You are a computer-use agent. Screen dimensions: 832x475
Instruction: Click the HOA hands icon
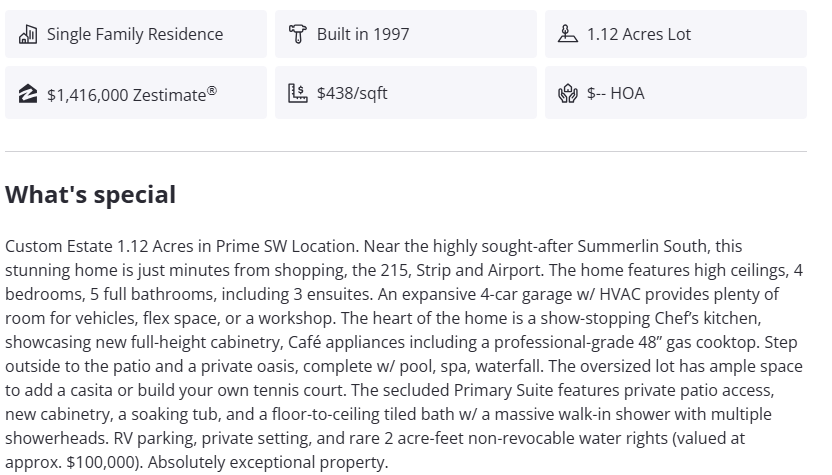click(x=568, y=94)
